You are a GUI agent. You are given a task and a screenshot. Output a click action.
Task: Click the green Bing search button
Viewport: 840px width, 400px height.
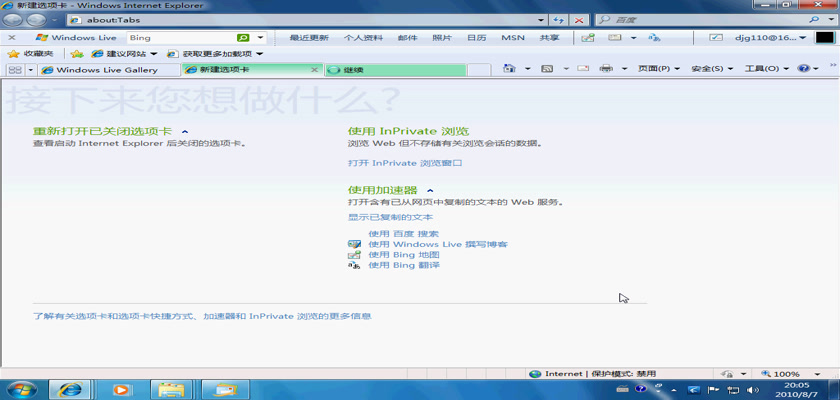click(243, 37)
